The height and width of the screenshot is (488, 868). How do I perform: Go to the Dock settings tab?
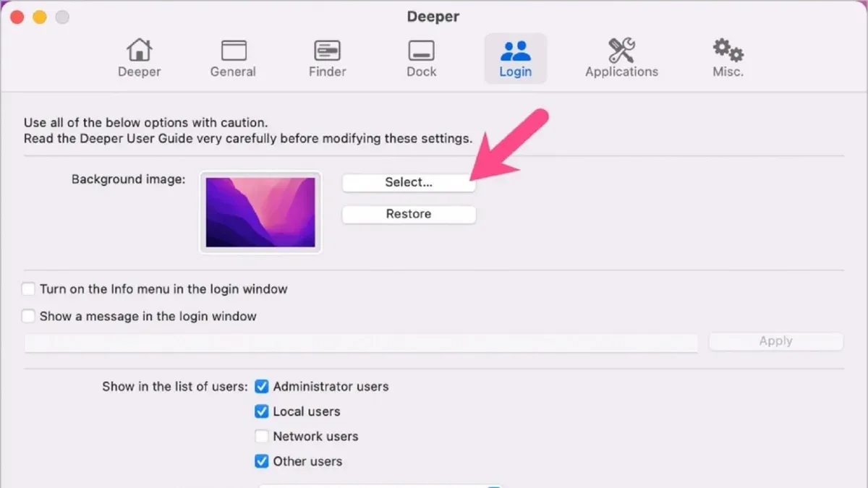click(x=421, y=58)
